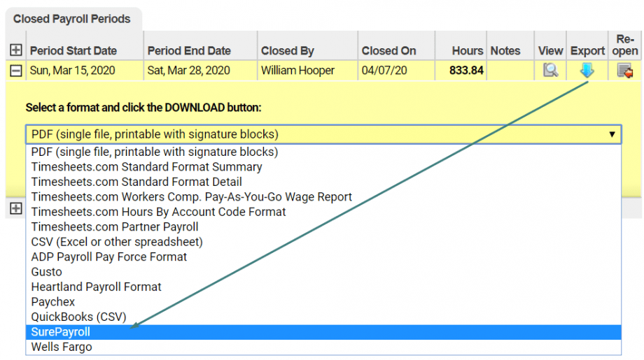The height and width of the screenshot is (360, 644).
Task: Click the View magnifier icon for the Mar 15 period
Action: click(550, 70)
